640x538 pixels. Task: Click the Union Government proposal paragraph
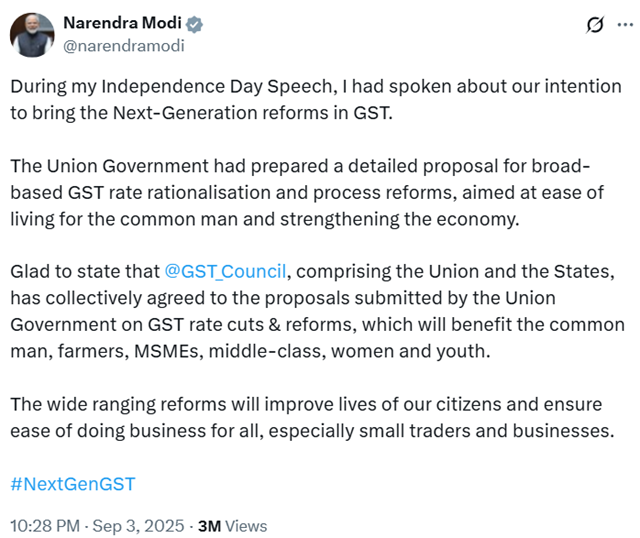[x=307, y=193]
